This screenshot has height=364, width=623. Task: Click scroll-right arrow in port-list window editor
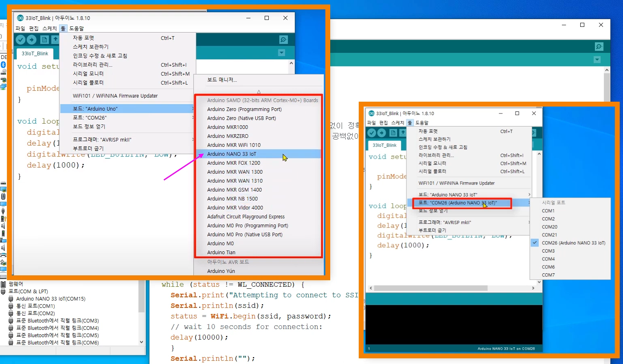point(533,288)
